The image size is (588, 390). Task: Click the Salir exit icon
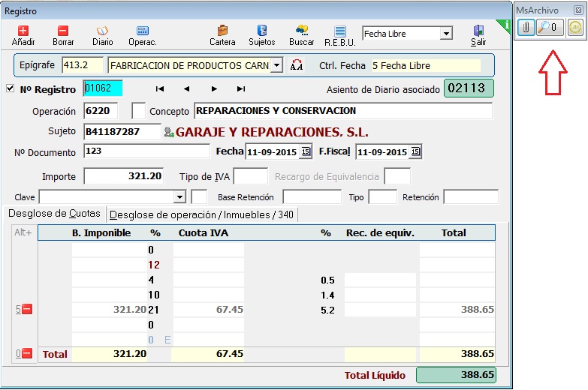pyautogui.click(x=478, y=30)
